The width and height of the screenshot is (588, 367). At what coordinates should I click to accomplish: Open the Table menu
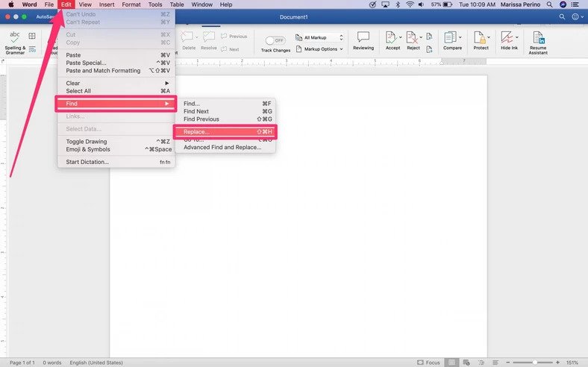click(177, 4)
